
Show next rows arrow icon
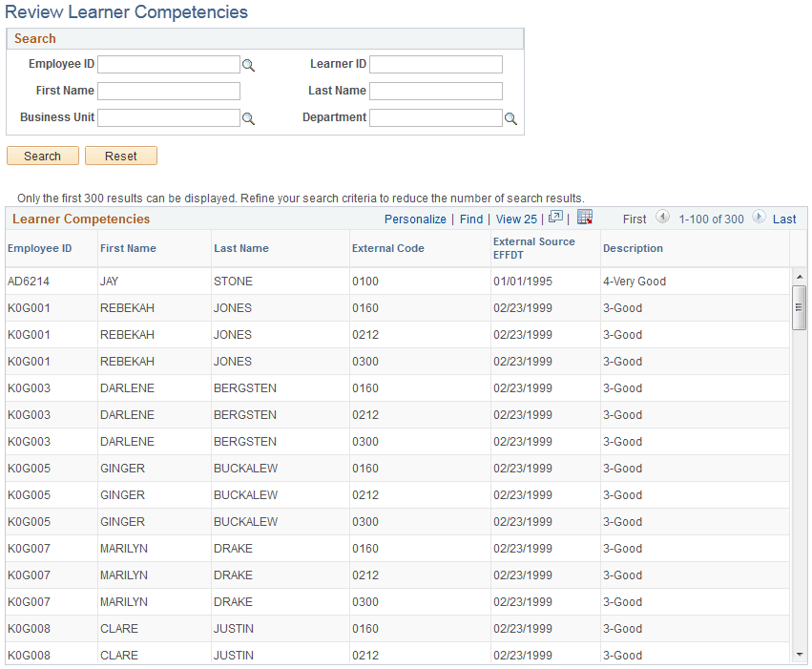pyautogui.click(x=759, y=217)
